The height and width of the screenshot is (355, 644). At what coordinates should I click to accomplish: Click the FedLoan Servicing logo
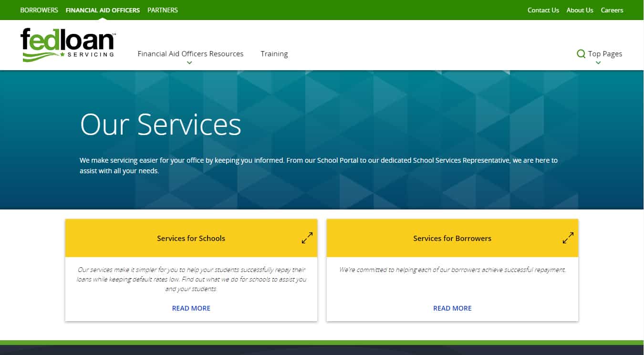point(68,45)
